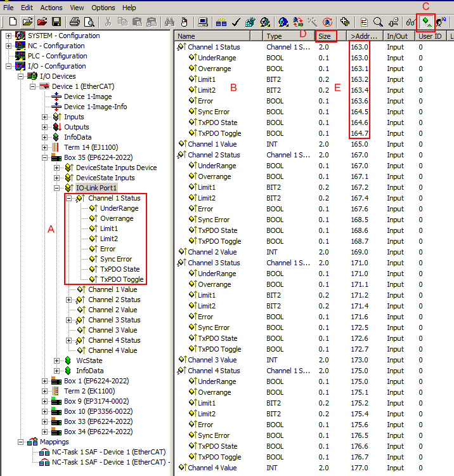
Task: Select TxPDO Toggle in the tree
Action: 122,279
